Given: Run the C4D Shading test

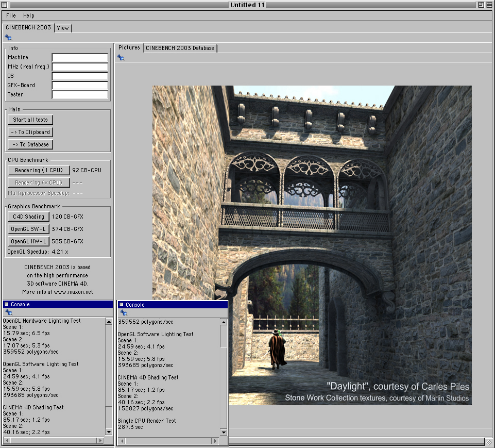Looking at the screenshot, I should pos(28,217).
